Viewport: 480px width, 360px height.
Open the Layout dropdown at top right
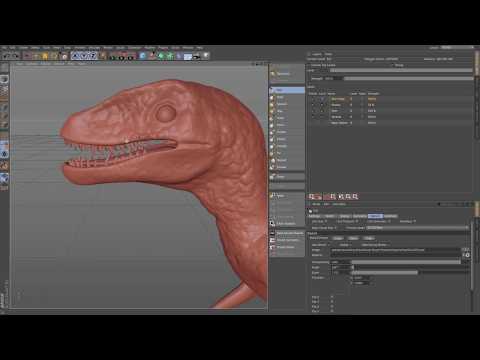pyautogui.click(x=457, y=48)
